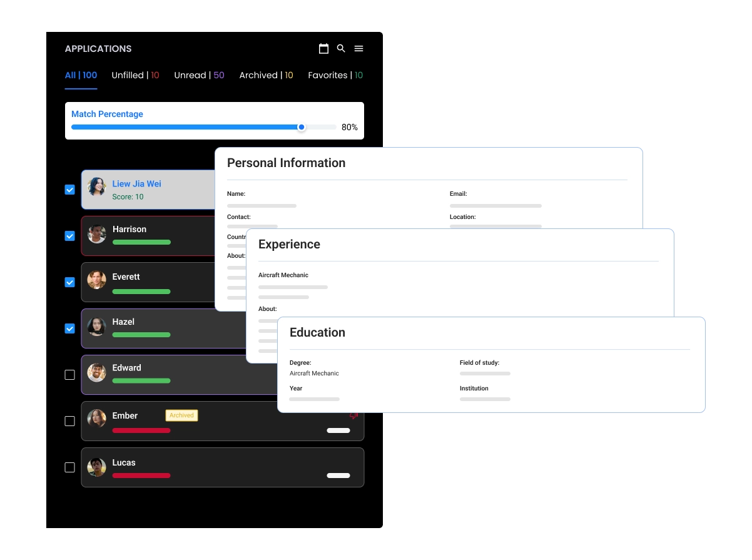Click Ember's red match bar
Viewport: 752px width, 560px height.
coord(141,430)
